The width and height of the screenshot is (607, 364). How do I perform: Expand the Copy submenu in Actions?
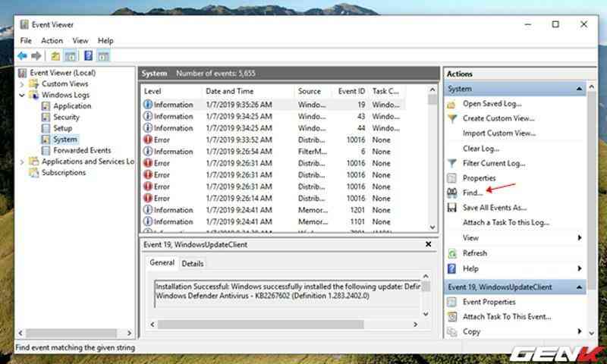tap(580, 331)
